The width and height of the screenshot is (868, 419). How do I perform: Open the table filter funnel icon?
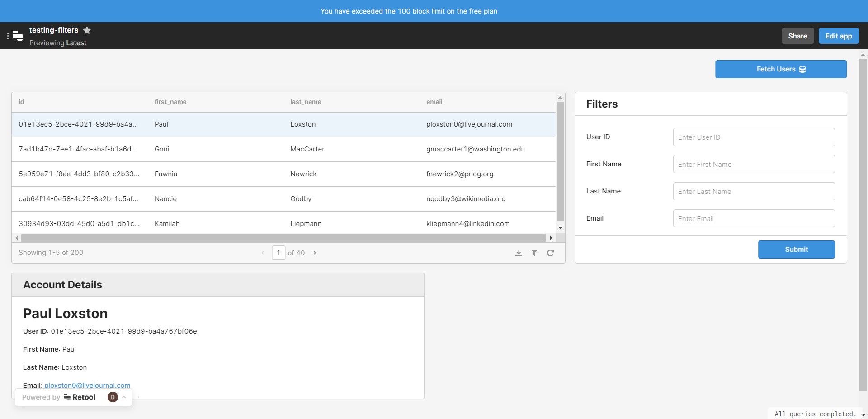point(534,253)
